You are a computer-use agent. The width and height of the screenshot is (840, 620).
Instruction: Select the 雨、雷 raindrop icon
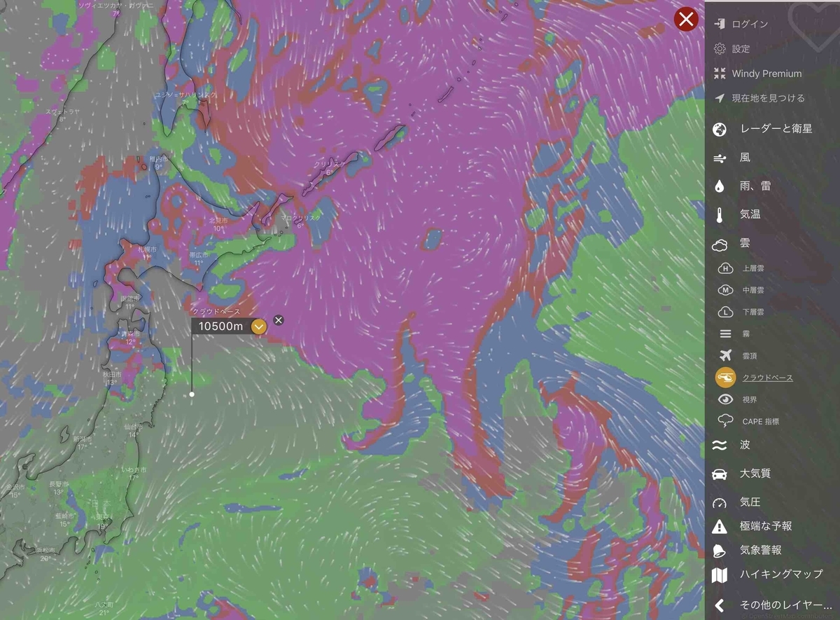(x=720, y=186)
